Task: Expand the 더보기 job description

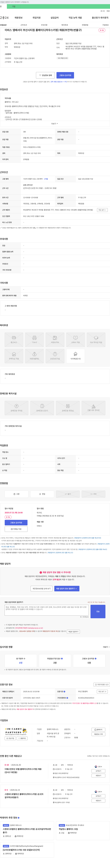Action: (x=55, y=124)
